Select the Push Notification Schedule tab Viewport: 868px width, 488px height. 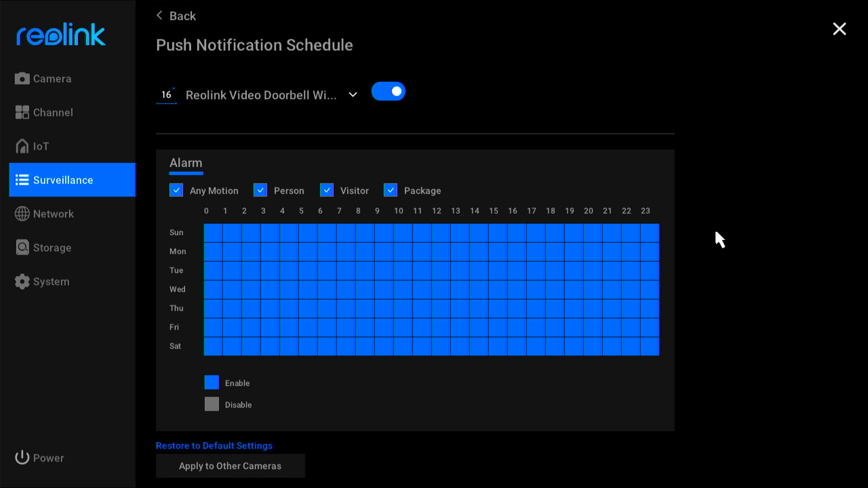tap(255, 45)
